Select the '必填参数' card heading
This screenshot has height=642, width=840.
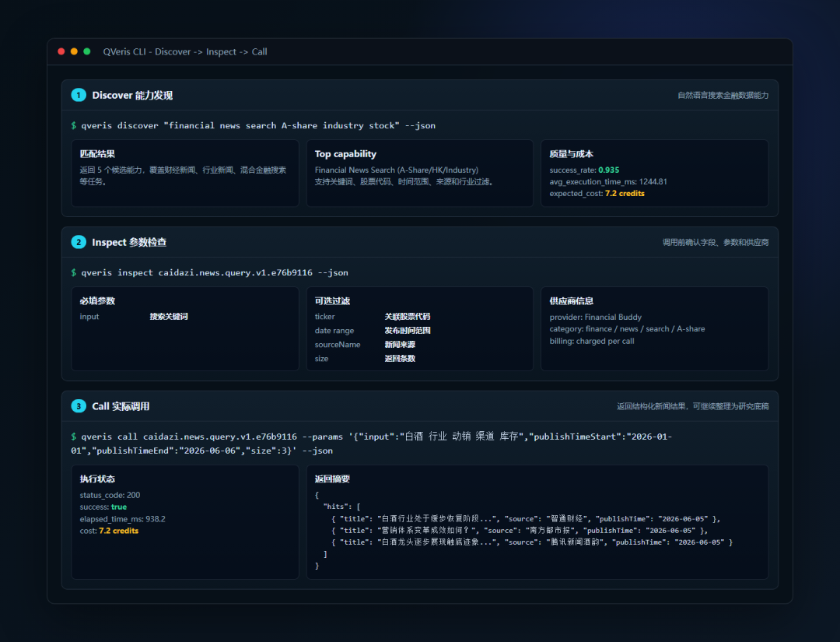click(97, 300)
